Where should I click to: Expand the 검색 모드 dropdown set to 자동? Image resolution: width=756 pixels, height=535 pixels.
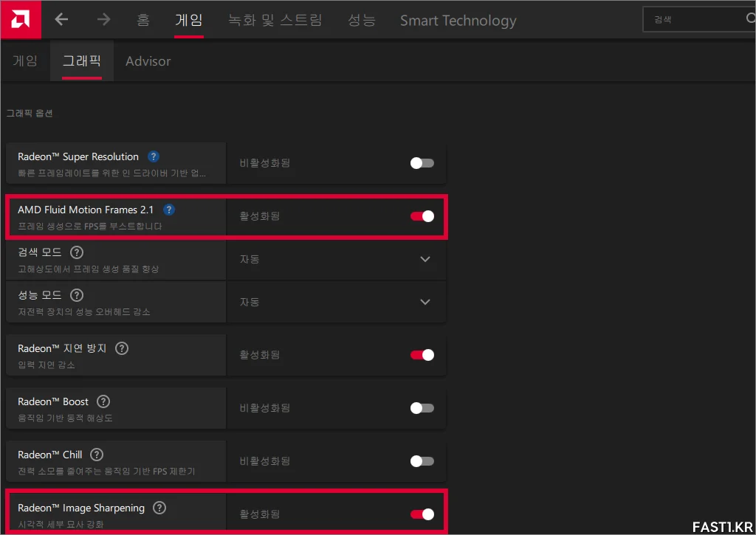(x=336, y=259)
